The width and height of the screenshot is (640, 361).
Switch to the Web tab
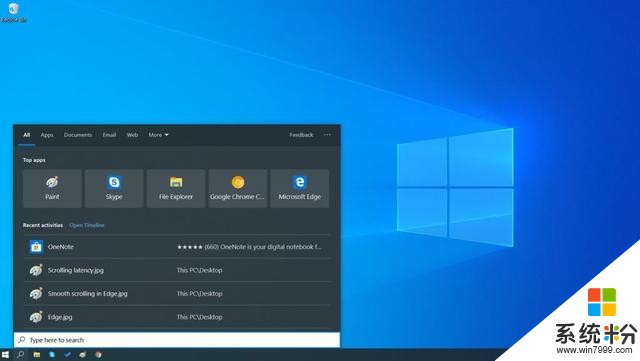click(x=132, y=135)
